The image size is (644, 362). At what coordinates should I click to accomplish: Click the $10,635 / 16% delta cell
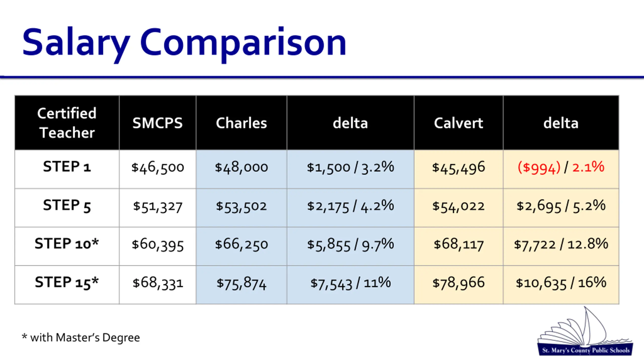(x=561, y=285)
